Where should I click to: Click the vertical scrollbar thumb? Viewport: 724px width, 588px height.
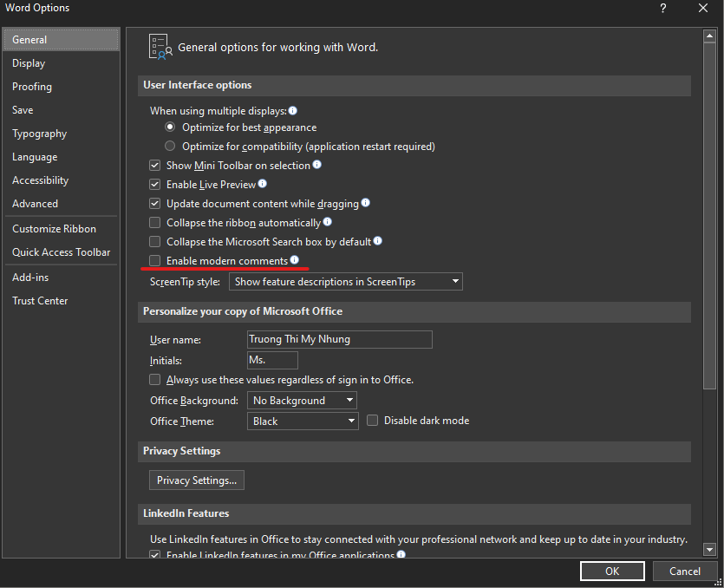click(x=709, y=217)
